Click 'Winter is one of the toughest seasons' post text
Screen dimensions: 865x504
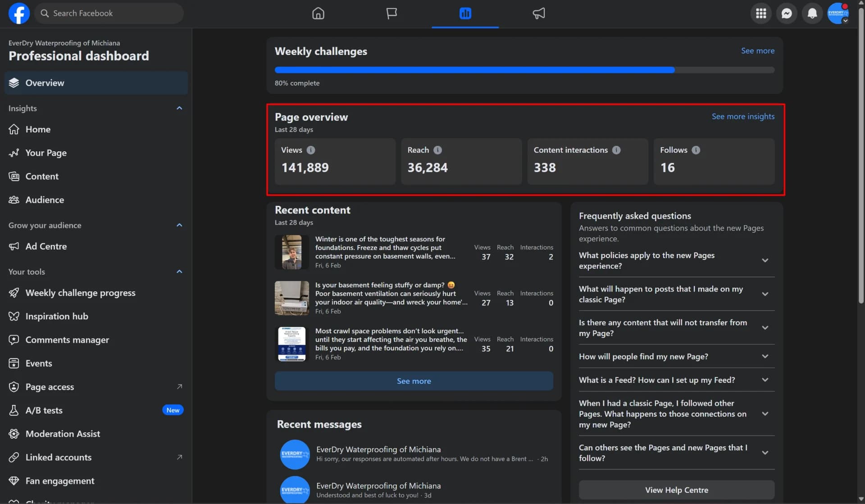[x=385, y=248]
